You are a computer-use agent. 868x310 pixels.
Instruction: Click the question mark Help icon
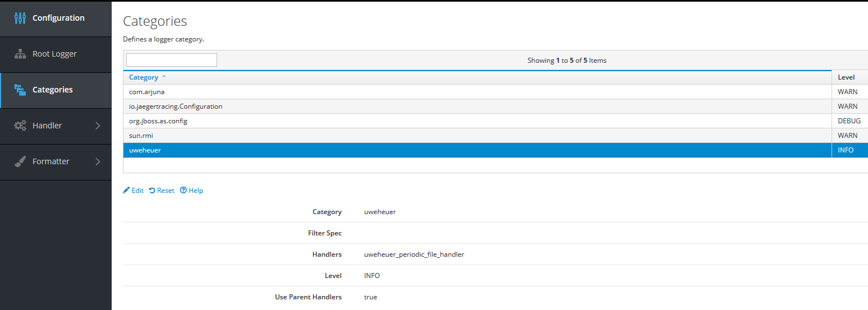point(183,191)
